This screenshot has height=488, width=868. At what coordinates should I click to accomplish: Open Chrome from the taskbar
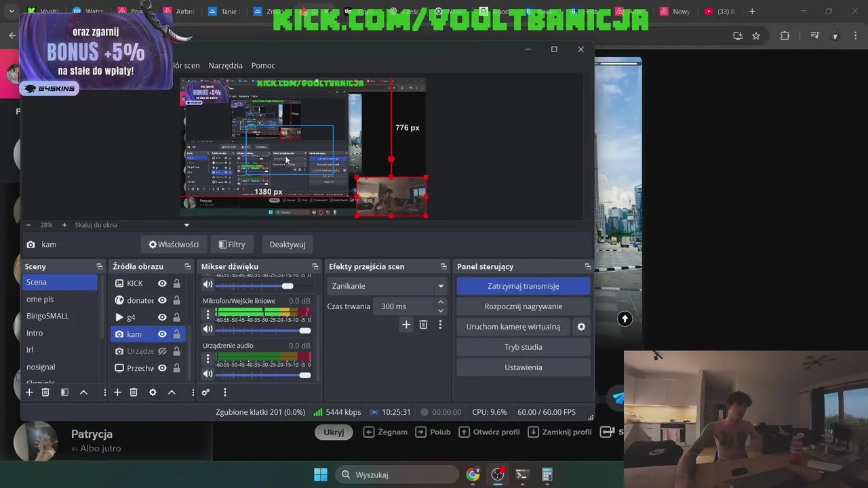click(473, 474)
